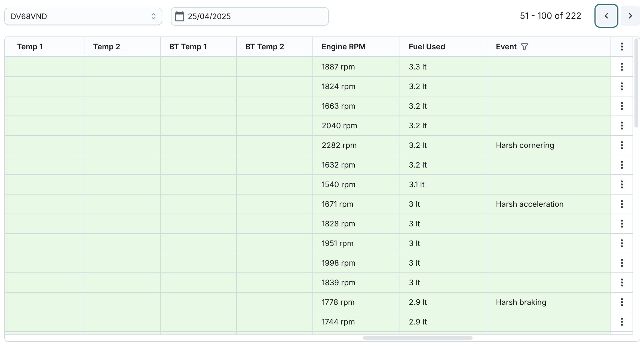
Task: Click the Temp 1 column header
Action: (30, 47)
